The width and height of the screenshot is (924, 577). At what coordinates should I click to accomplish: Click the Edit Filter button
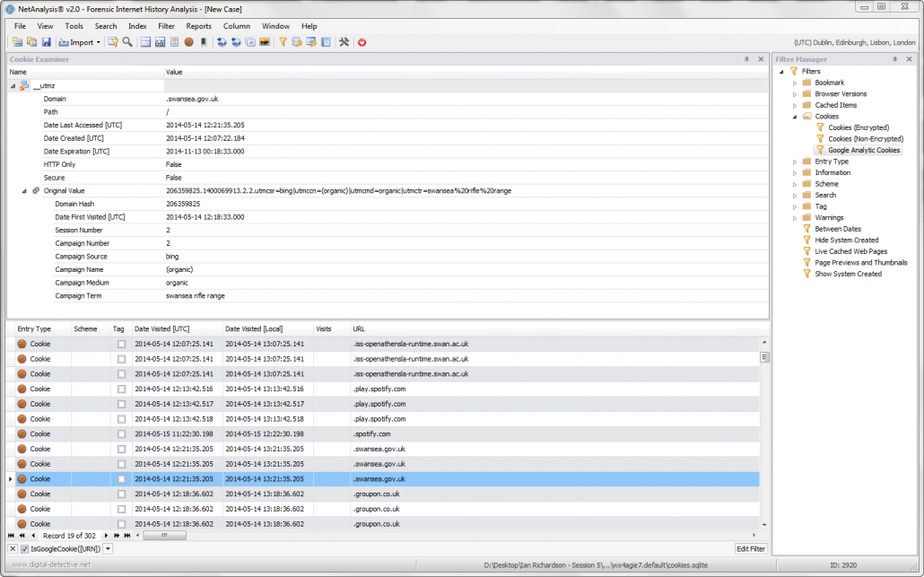click(x=751, y=548)
